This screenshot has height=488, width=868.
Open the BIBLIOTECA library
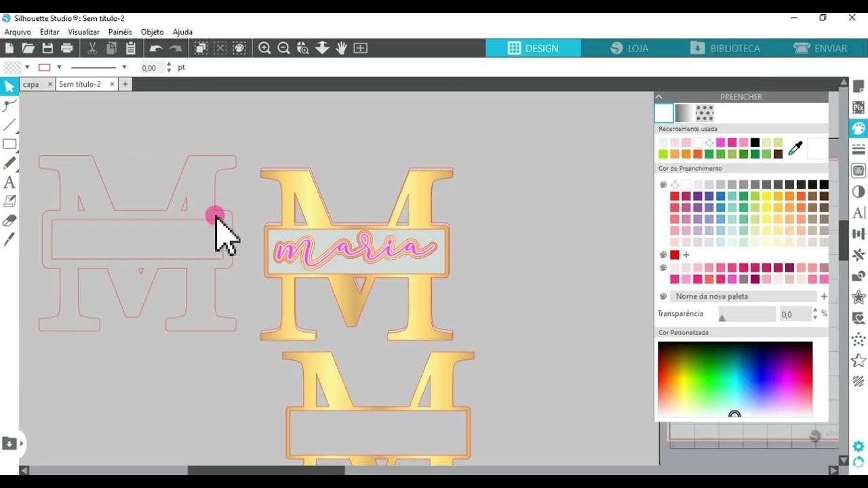pos(725,48)
